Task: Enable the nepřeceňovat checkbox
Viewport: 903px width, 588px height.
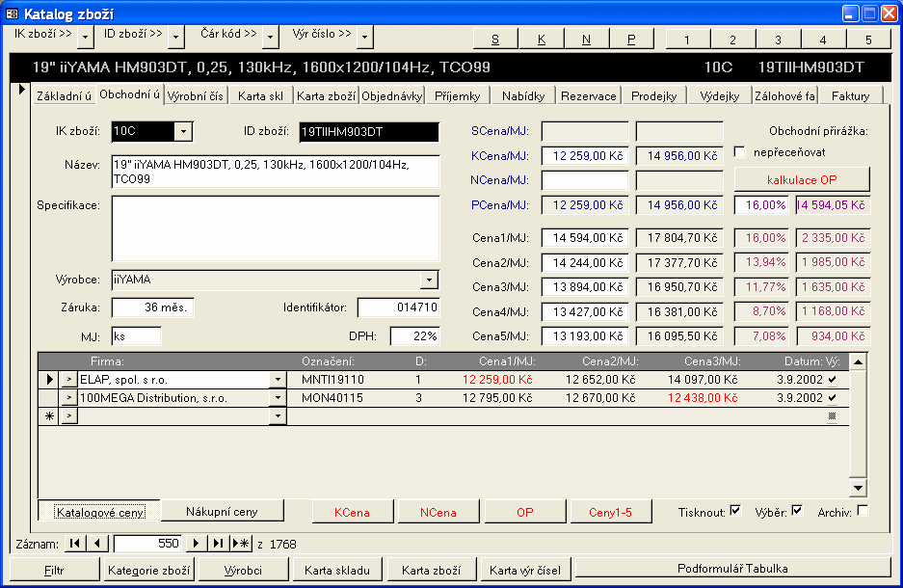Action: point(740,151)
